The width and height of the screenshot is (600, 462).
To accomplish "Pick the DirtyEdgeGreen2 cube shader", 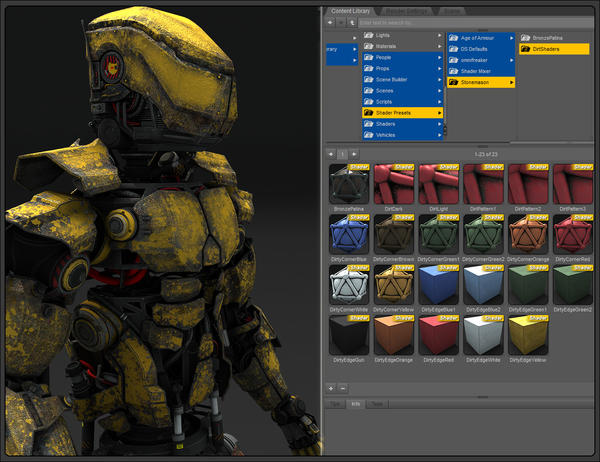I will point(573,285).
